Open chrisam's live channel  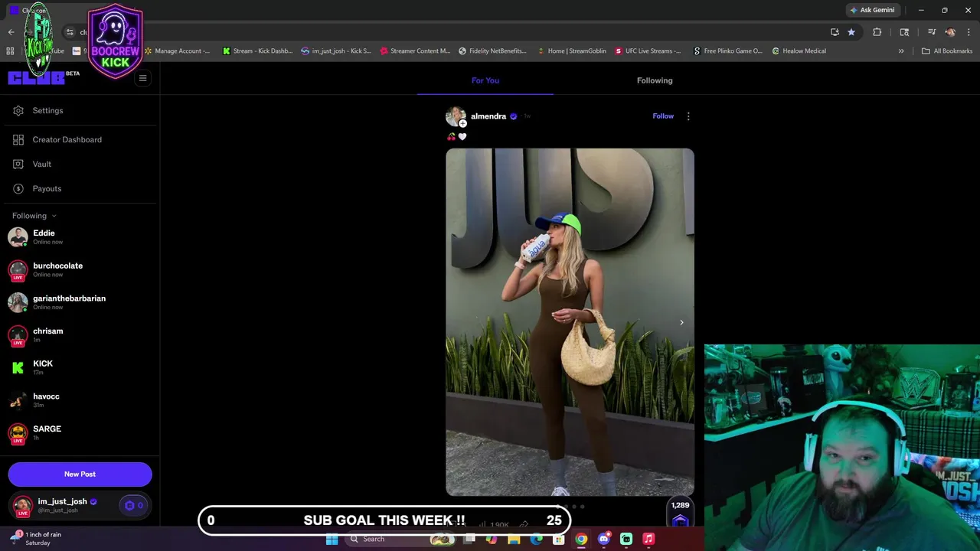tap(80, 335)
